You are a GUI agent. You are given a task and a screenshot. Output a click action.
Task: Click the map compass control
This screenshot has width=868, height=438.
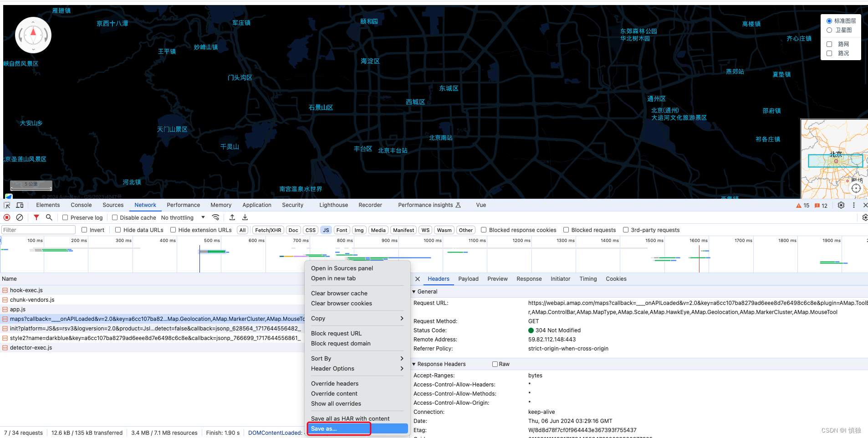click(x=33, y=35)
